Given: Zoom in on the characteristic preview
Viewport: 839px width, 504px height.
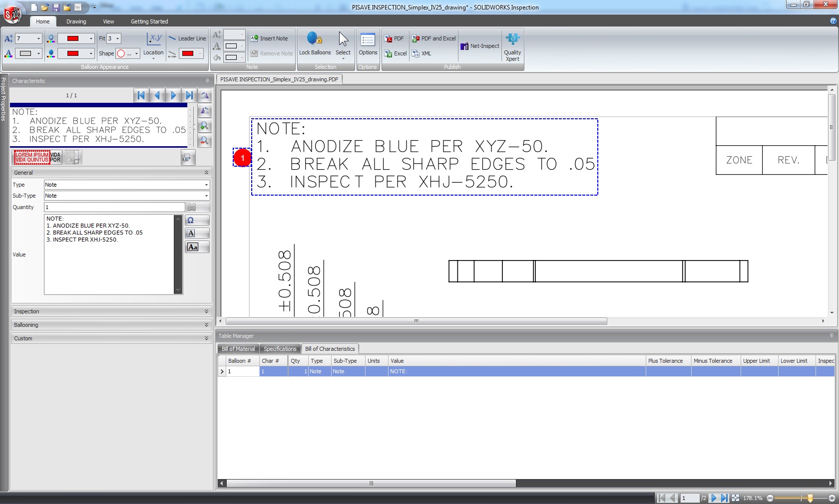Looking at the screenshot, I should 204,126.
